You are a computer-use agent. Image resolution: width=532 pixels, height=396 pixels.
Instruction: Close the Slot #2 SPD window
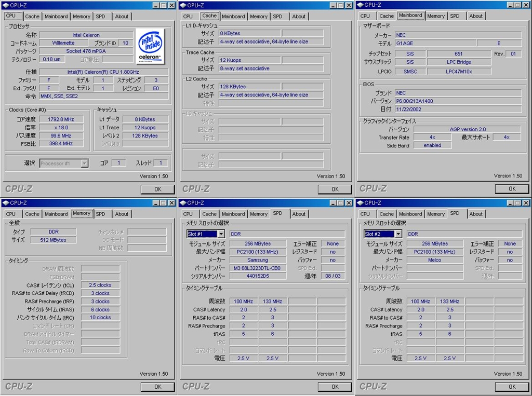pos(526,203)
